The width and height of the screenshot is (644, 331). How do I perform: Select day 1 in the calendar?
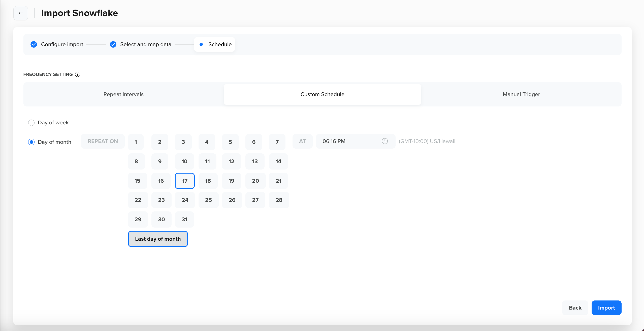[x=136, y=142]
